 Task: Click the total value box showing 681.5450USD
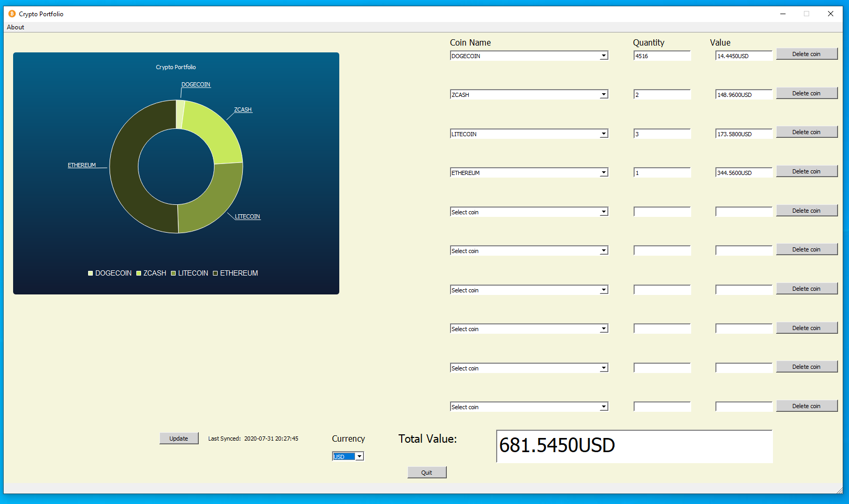click(x=635, y=446)
